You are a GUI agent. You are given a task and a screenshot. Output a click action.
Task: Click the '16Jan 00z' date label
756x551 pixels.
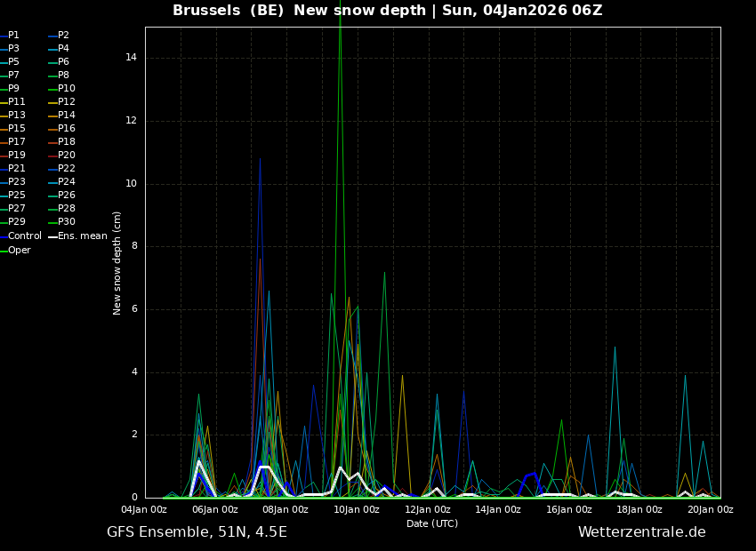click(x=569, y=510)
